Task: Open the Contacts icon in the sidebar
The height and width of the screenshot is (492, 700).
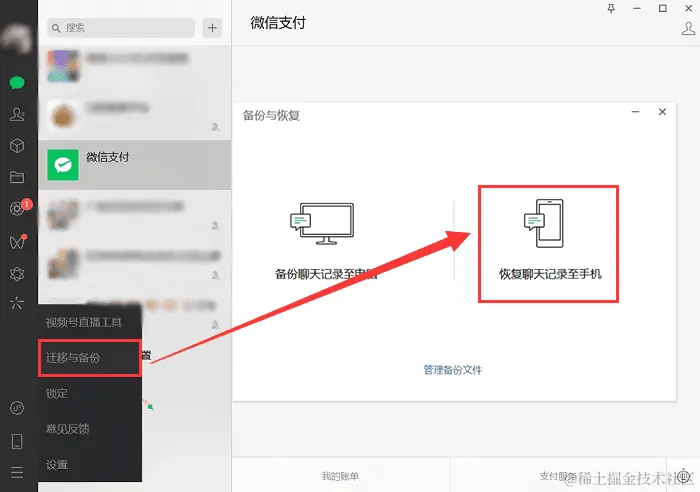Action: tap(17, 114)
